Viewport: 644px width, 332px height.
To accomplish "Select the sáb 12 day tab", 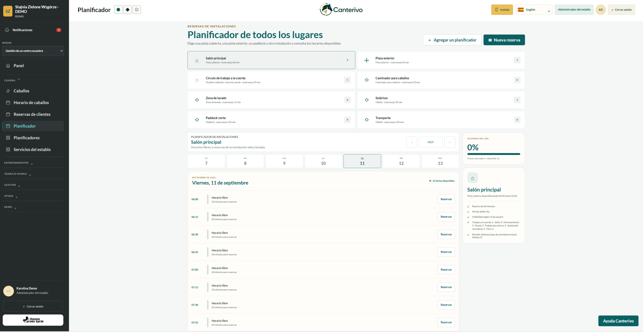I will (401, 161).
